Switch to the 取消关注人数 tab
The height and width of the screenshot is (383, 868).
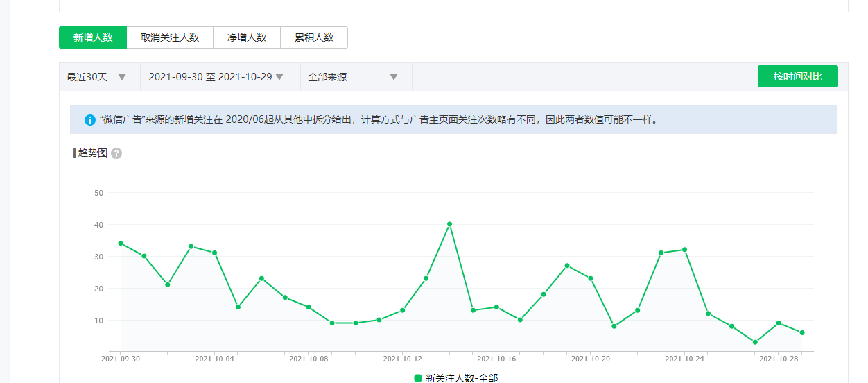click(170, 37)
